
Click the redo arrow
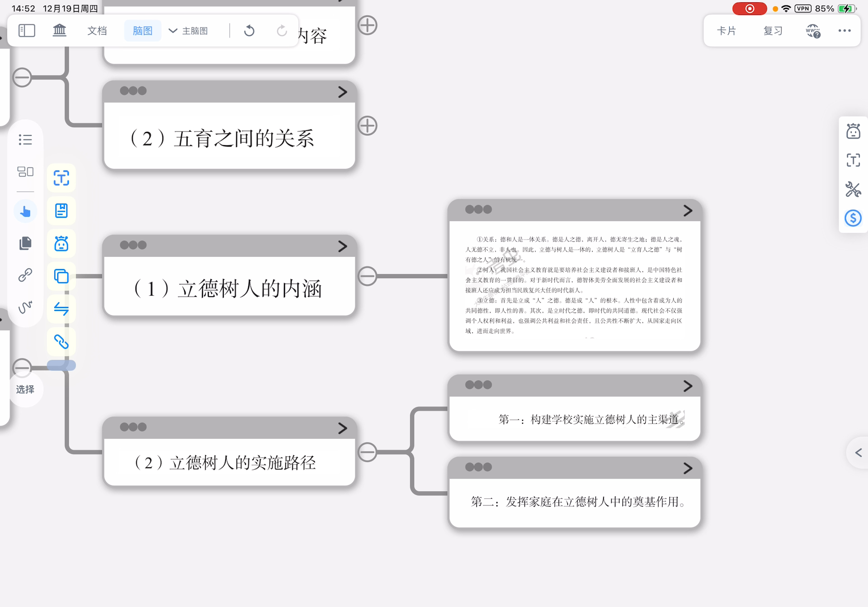[282, 30]
